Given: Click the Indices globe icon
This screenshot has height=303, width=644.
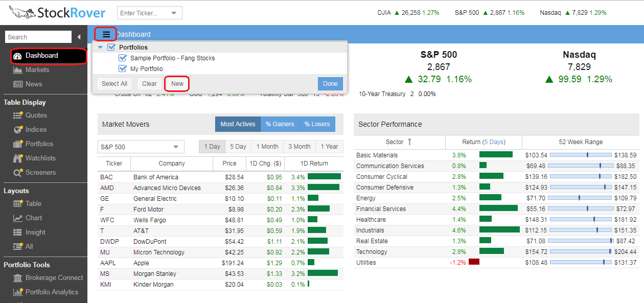Looking at the screenshot, I should point(18,130).
